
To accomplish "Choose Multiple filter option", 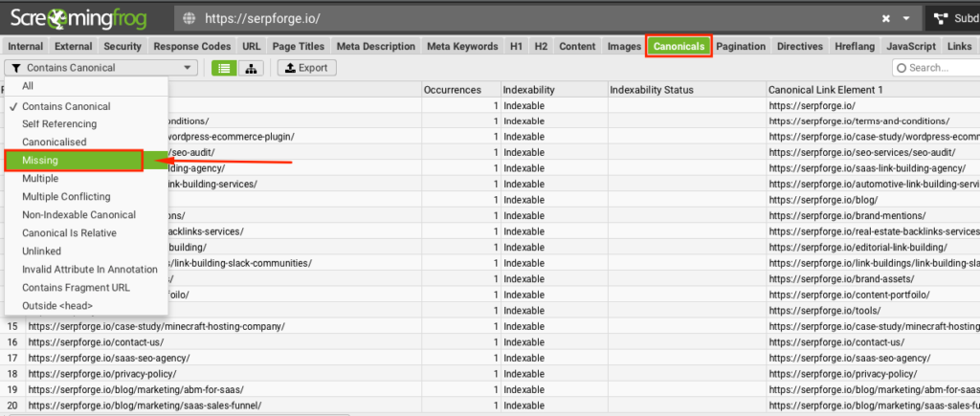I will coord(86,179).
